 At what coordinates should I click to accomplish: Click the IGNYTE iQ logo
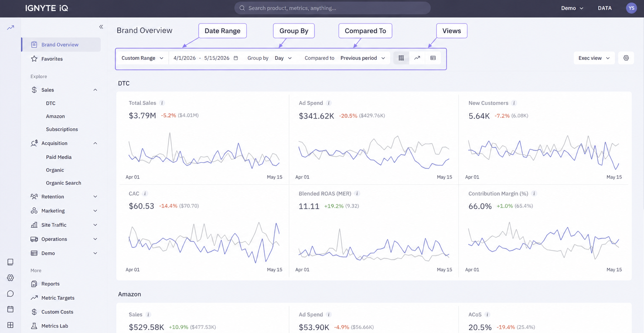(47, 8)
